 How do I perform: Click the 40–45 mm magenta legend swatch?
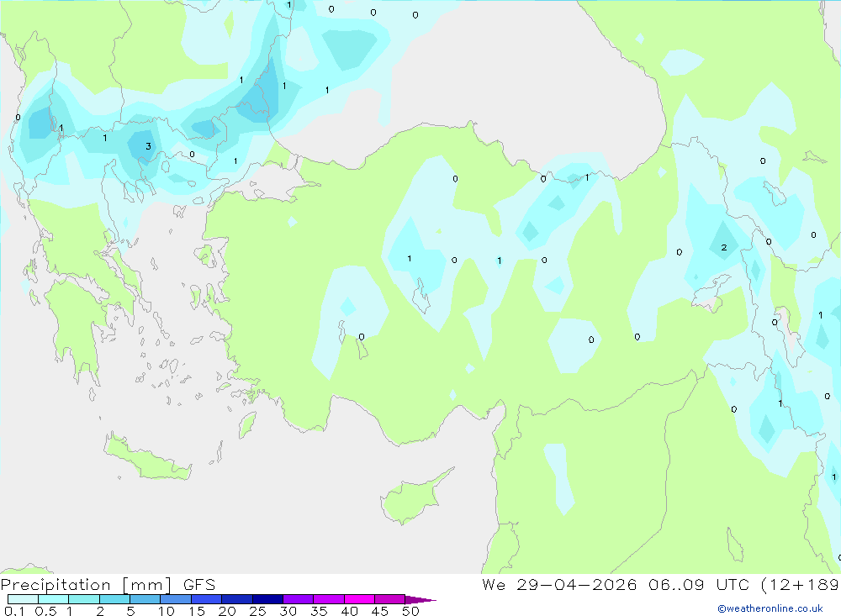pyautogui.click(x=359, y=599)
